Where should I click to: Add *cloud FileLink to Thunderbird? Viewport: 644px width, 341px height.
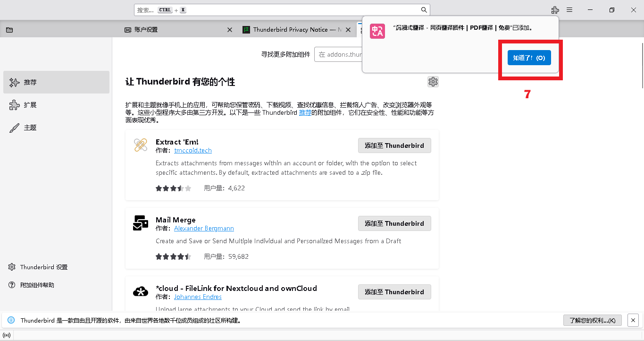coord(394,292)
